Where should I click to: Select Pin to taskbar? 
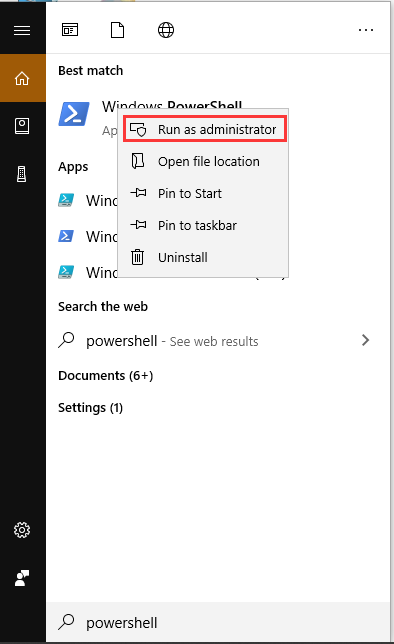[203, 225]
